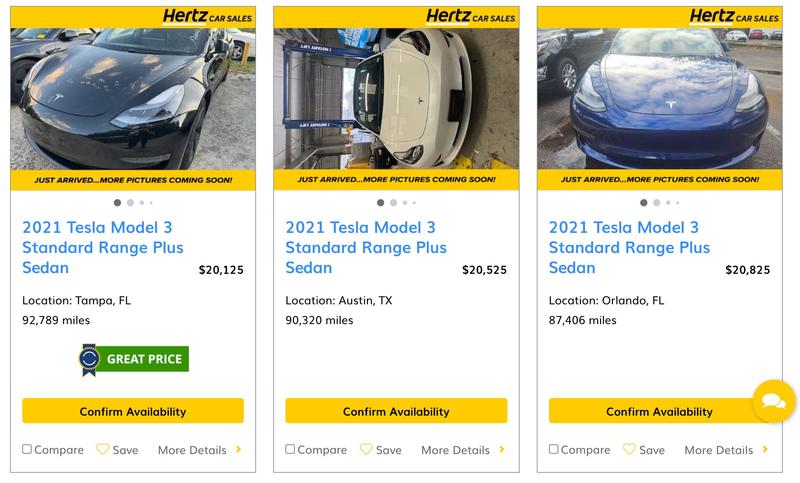Confirm Availability for the Austin Tesla
800x483 pixels.
tap(396, 411)
